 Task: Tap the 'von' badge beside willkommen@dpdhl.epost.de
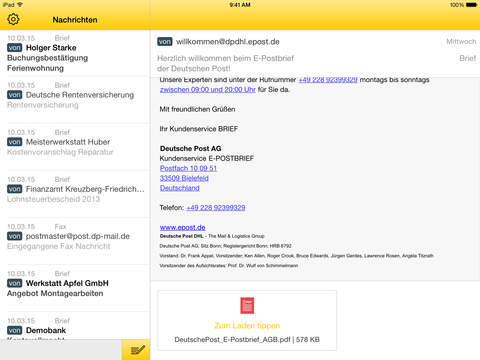[x=165, y=42]
